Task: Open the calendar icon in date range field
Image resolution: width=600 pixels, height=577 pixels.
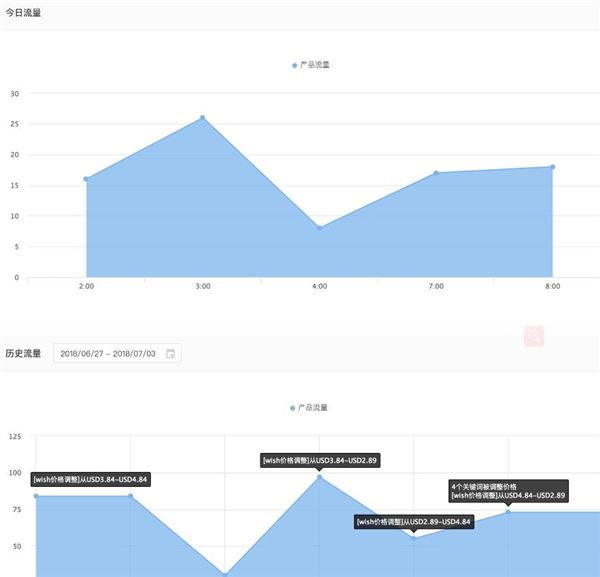Action: point(170,354)
